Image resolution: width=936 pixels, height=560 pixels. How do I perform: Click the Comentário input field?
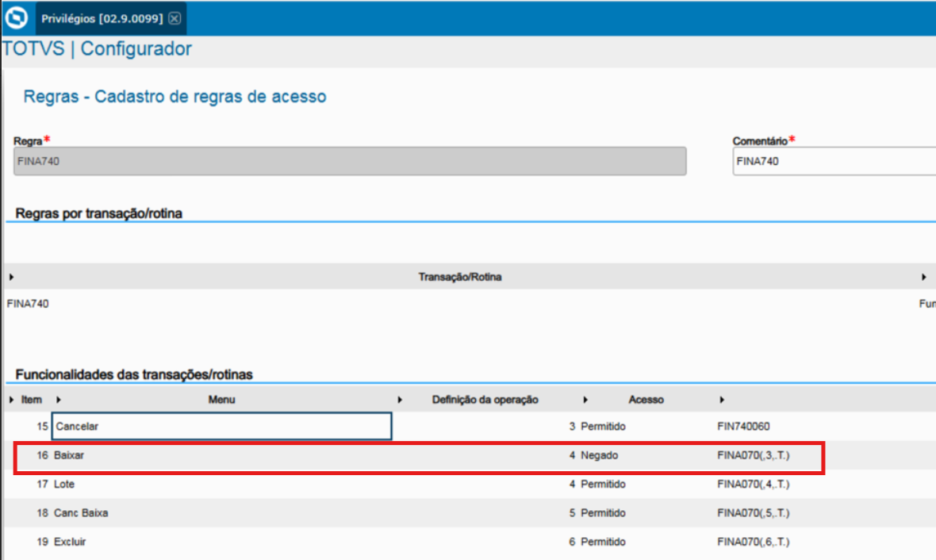coord(834,161)
